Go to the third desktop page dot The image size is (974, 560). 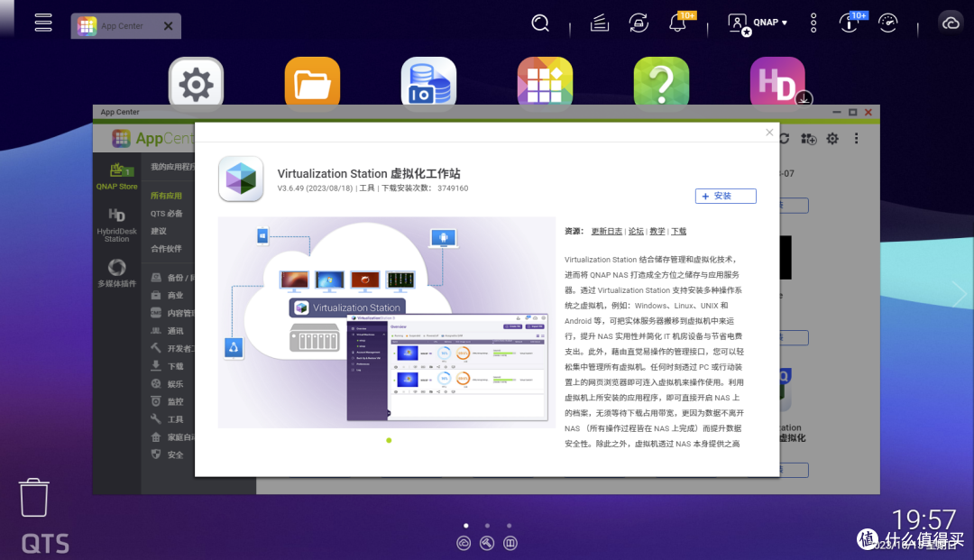(510, 526)
